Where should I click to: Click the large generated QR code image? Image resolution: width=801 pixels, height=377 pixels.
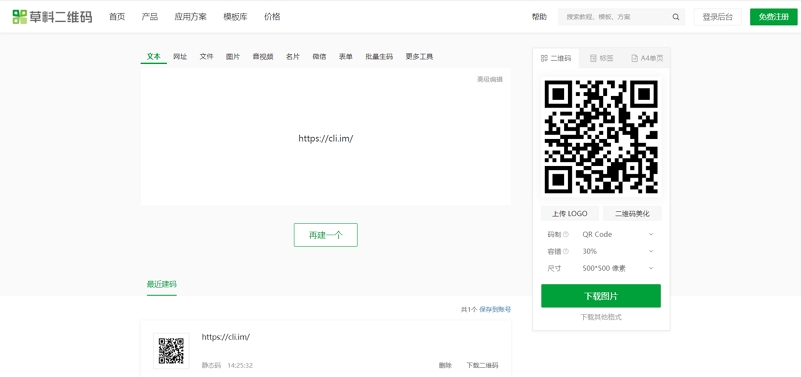pos(601,137)
